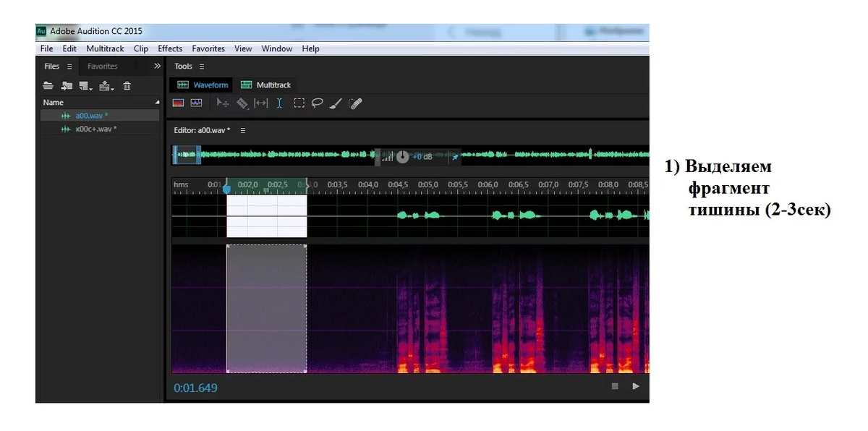This screenshot has height=431, width=868.
Task: Click the blue playhead marker on timeline
Action: point(226,189)
